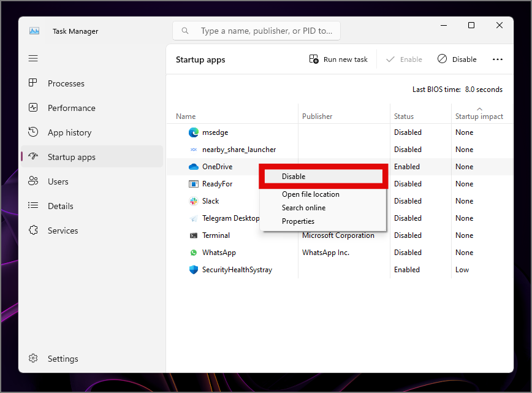Click the Low startup impact value
532x393 pixels.
pyautogui.click(x=462, y=270)
